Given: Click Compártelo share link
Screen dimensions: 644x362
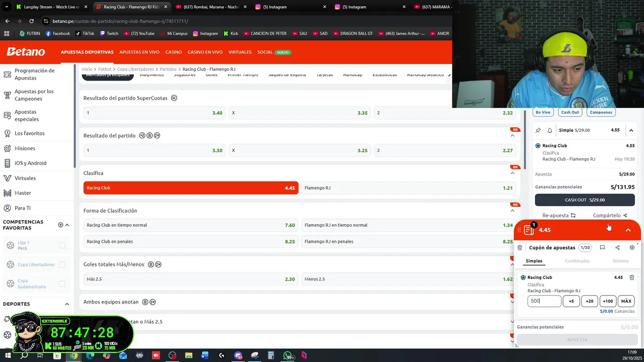Looking at the screenshot, I should (610, 215).
